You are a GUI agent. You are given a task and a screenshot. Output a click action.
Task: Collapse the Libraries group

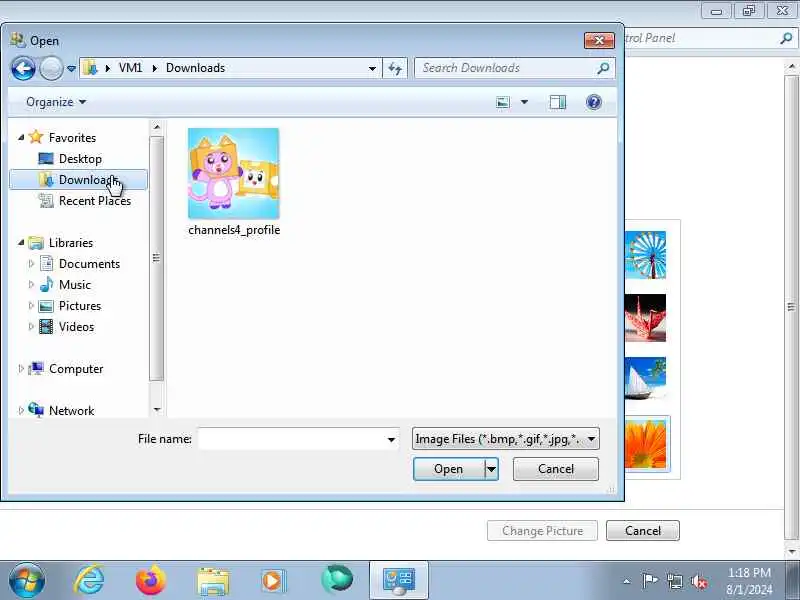point(21,242)
